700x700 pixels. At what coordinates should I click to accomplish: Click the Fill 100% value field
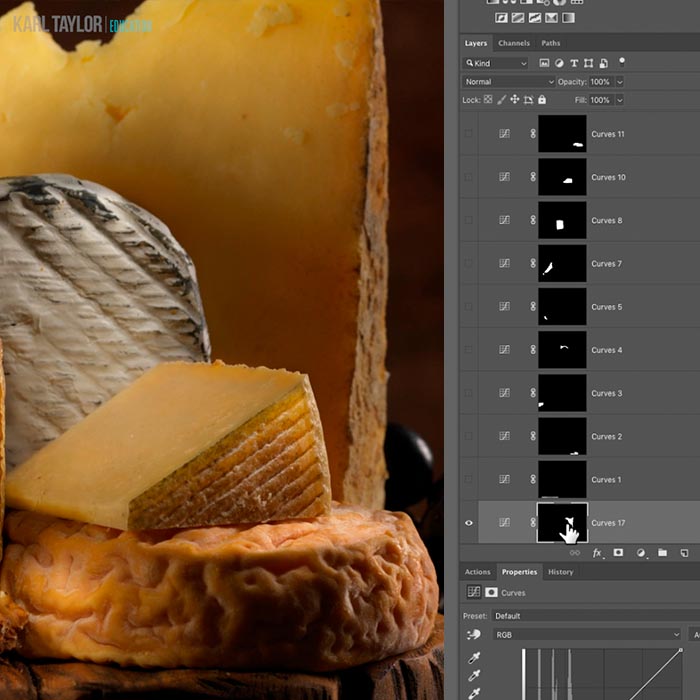pos(601,100)
